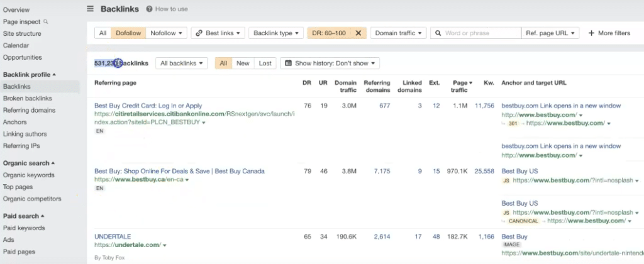The width and height of the screenshot is (644, 264).
Task: Click keywords value 11,756
Action: click(x=485, y=106)
